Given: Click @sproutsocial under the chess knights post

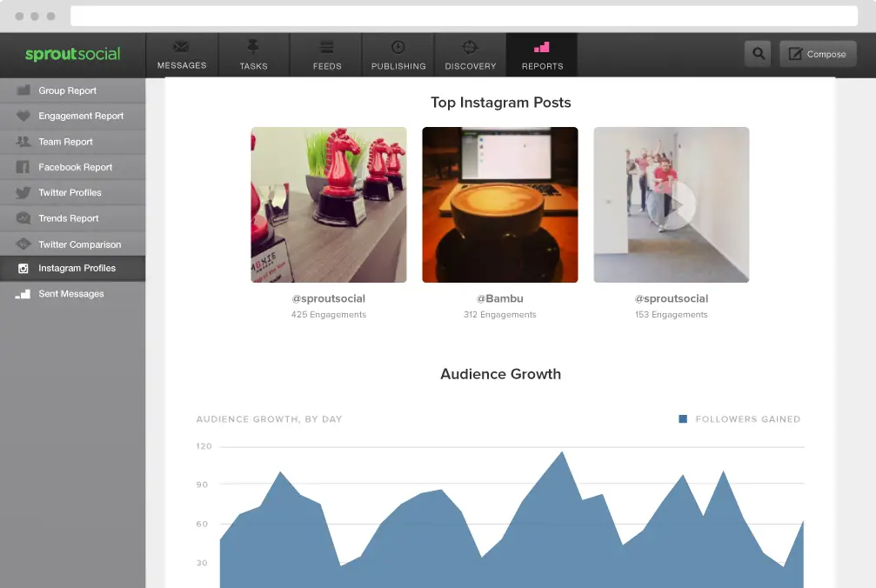Looking at the screenshot, I should coord(329,298).
